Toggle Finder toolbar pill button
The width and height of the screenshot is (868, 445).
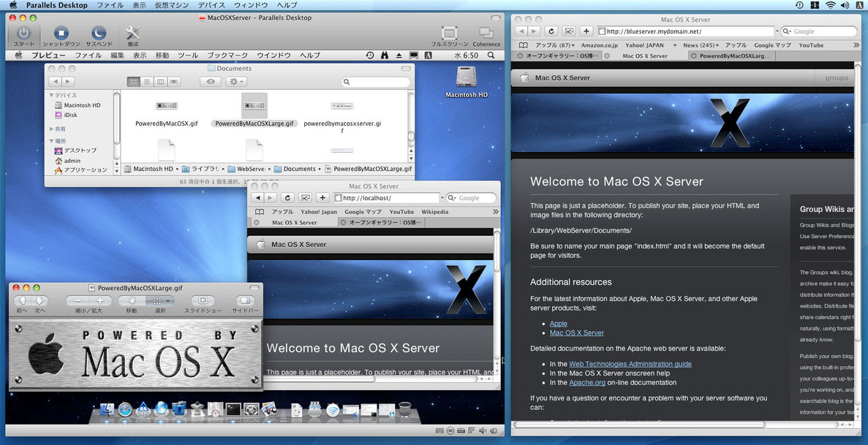click(x=407, y=69)
